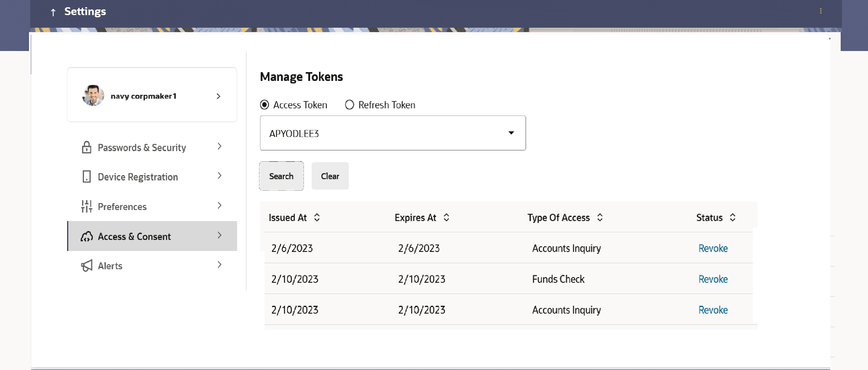This screenshot has width=868, height=370.
Task: Click the Clear button
Action: [330, 176]
